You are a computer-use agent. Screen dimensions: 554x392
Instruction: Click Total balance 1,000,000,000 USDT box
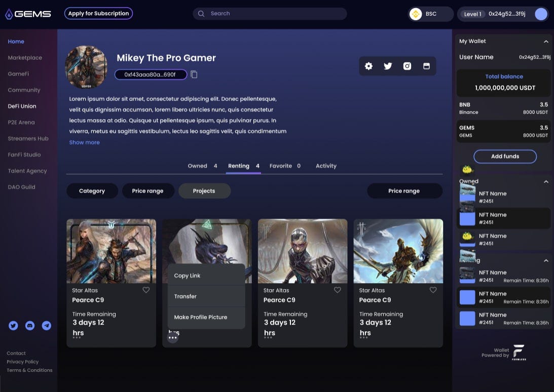(503, 83)
